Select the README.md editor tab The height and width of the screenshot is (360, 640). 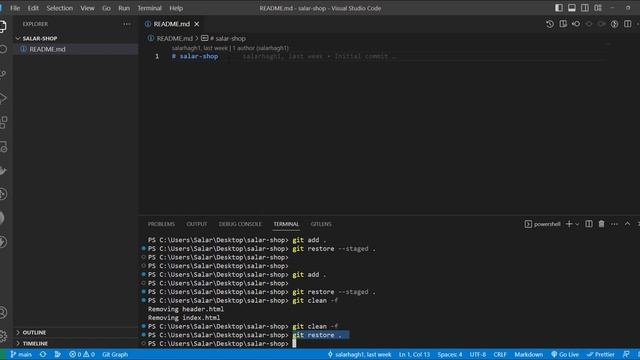(172, 24)
